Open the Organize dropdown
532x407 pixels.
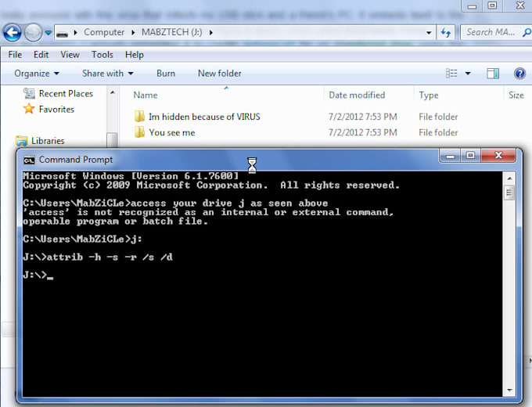(x=37, y=74)
